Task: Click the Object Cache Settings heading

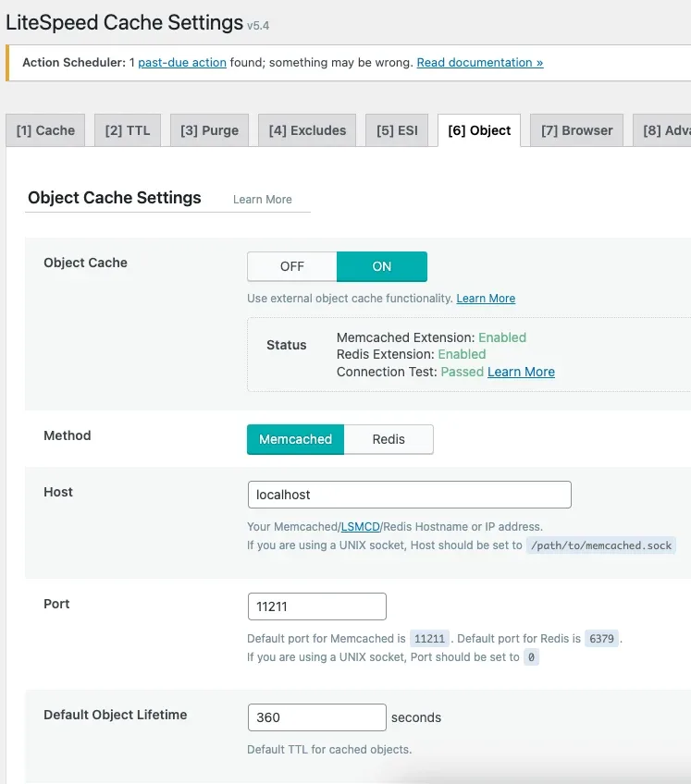Action: coord(115,198)
